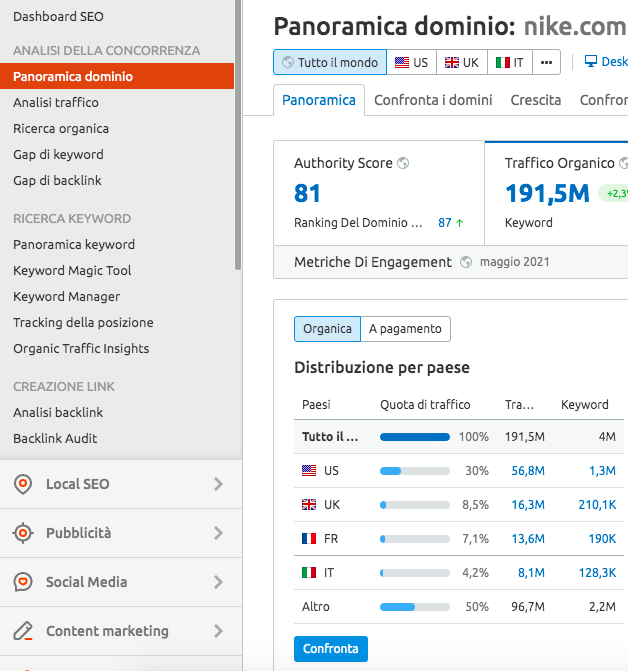Click the Desktop monitor icon
The height and width of the screenshot is (671, 628).
click(590, 62)
